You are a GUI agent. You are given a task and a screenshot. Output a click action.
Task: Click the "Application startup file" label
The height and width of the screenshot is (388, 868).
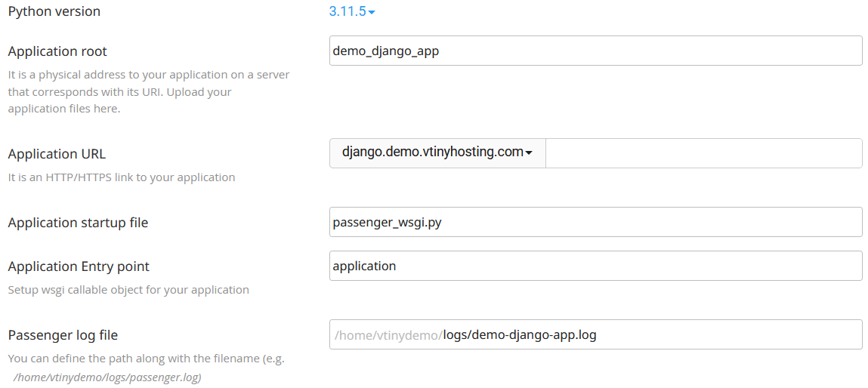[78, 223]
